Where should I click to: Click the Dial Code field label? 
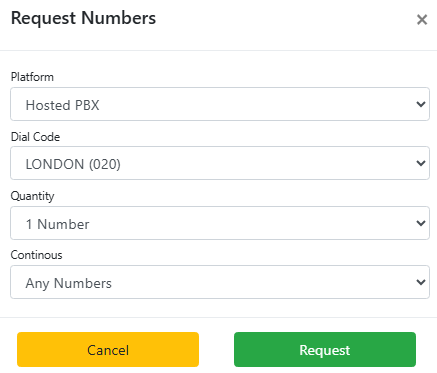coord(35,137)
